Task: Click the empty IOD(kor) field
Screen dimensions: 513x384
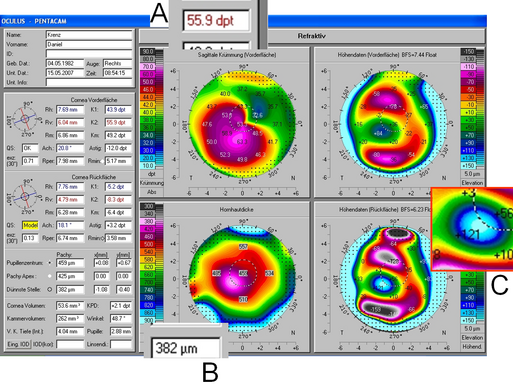Action: [x=70, y=344]
